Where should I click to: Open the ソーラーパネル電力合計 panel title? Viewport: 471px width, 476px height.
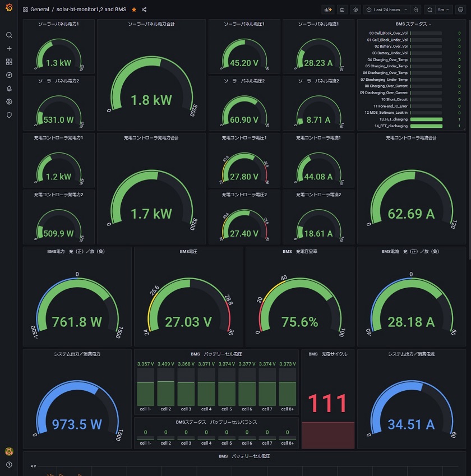(x=151, y=24)
